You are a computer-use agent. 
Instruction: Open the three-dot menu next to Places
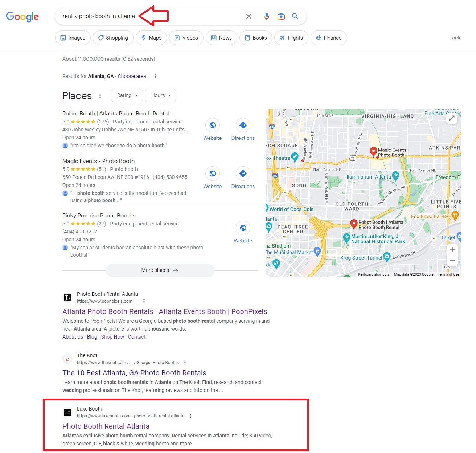click(100, 96)
